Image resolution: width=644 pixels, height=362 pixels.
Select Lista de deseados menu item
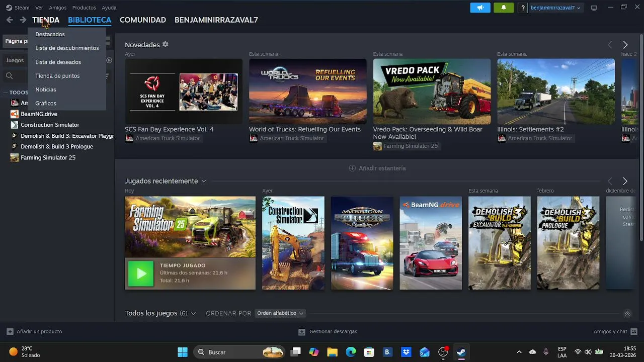58,62
